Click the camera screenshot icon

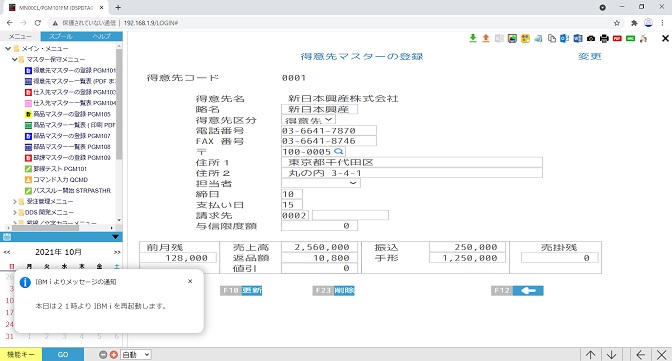pyautogui.click(x=591, y=39)
